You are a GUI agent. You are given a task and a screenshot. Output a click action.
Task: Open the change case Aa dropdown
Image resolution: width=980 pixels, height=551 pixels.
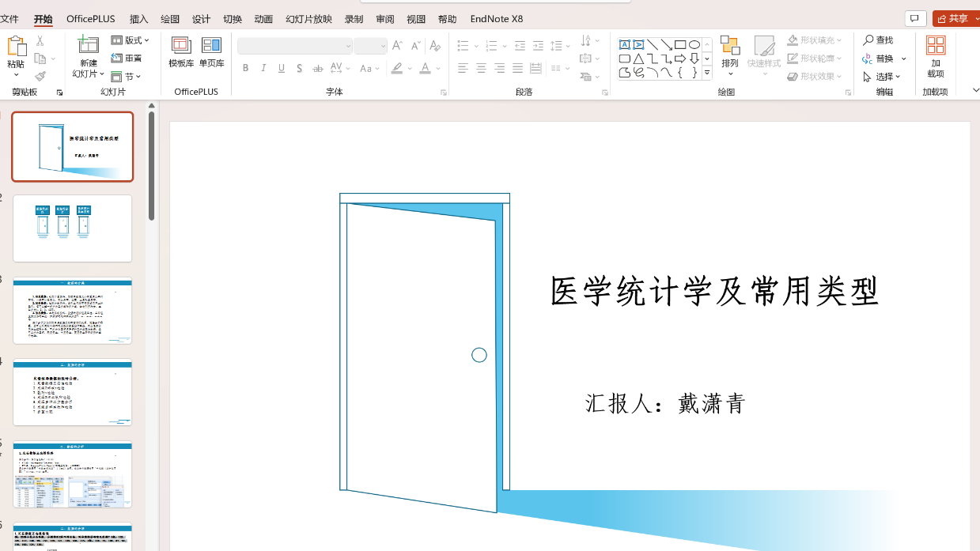pos(370,69)
